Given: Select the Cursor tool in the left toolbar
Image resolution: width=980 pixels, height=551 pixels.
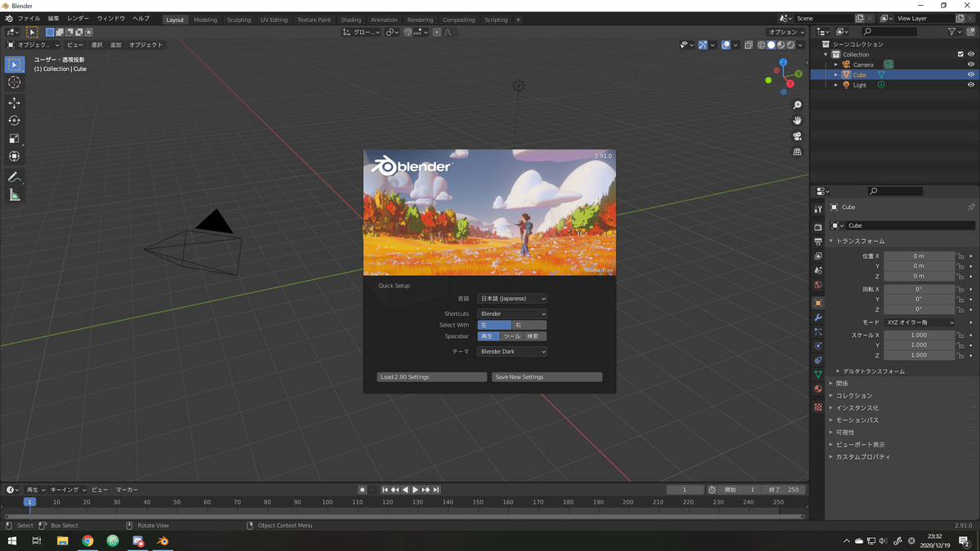Looking at the screenshot, I should coord(14,82).
